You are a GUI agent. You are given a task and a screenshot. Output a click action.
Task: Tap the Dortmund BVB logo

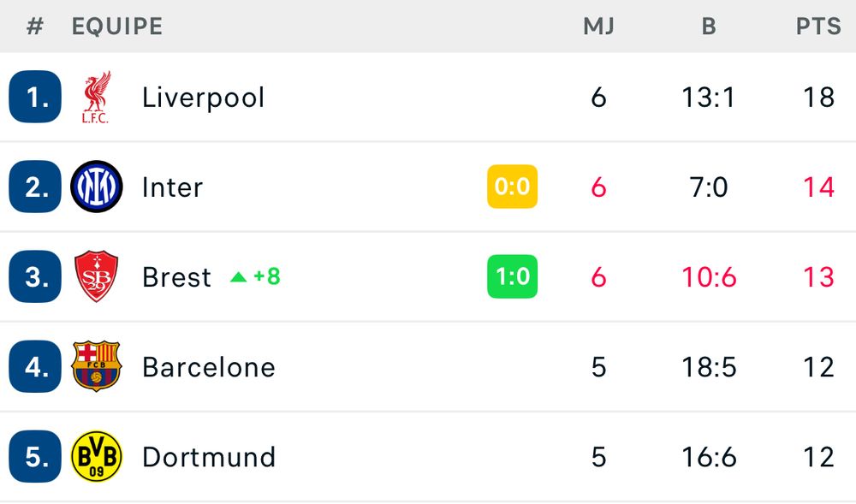pos(97,457)
